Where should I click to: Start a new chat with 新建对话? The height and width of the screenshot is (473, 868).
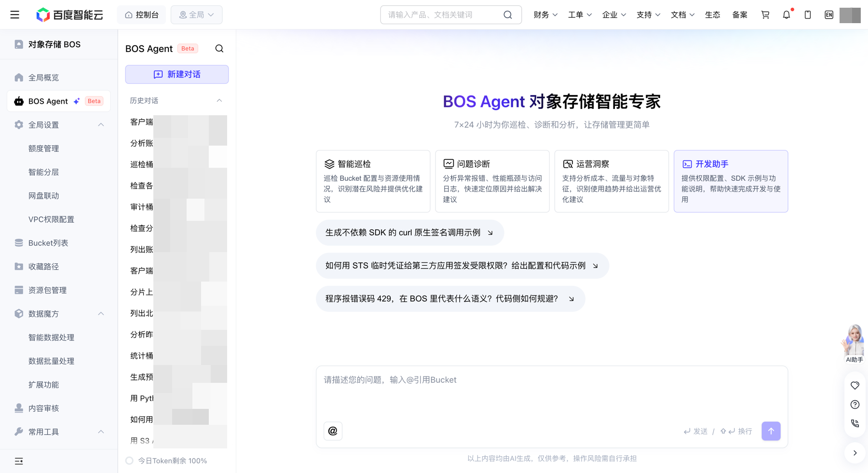pos(177,74)
